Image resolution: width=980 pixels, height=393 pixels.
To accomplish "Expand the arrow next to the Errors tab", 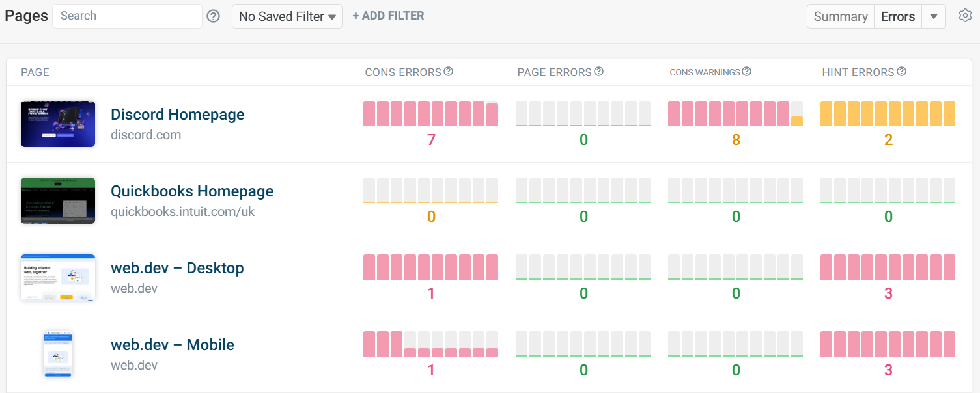I will pyautogui.click(x=934, y=16).
